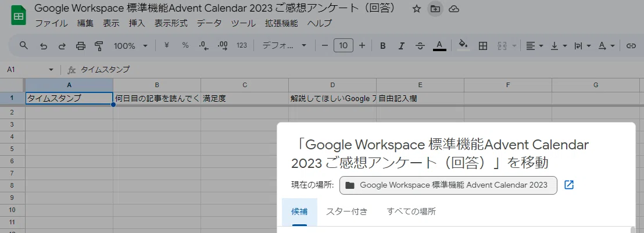Viewport: 644px width, 233px height.
Task: Select the 候補 tab in move dialog
Action: click(x=299, y=212)
